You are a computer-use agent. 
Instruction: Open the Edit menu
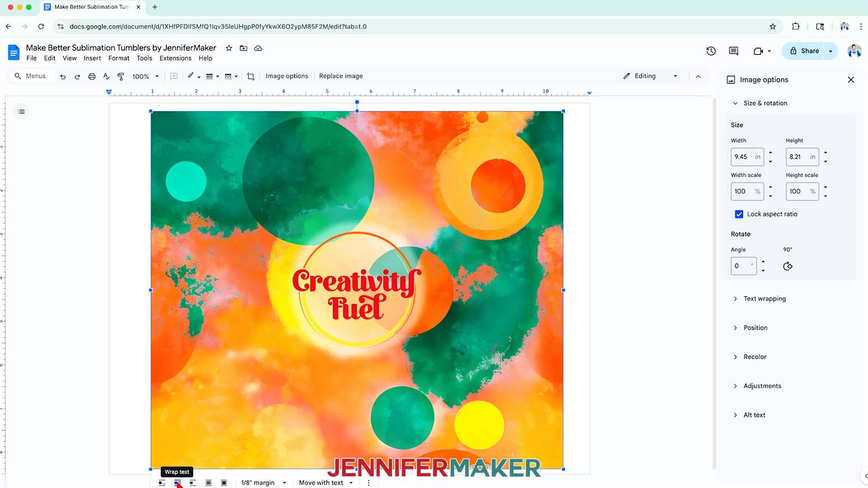50,58
